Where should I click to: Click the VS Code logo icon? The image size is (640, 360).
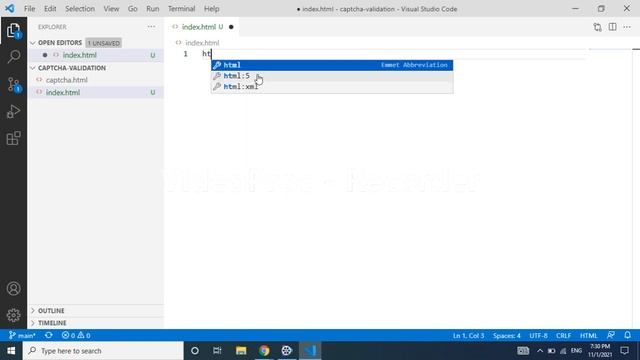tap(9, 9)
